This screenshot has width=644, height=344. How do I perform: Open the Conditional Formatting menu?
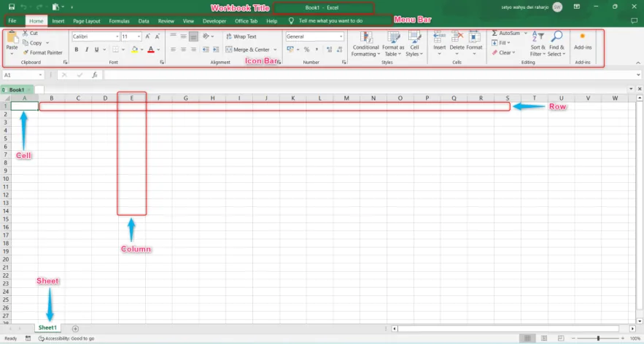tap(365, 44)
